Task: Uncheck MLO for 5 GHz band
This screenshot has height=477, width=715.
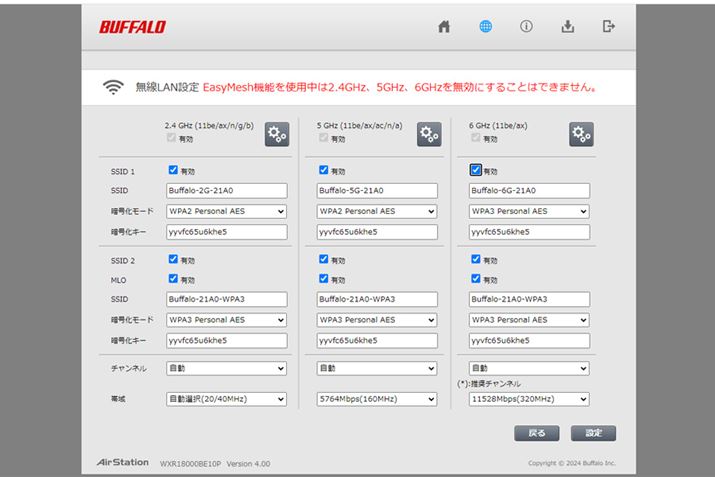Action: click(324, 279)
